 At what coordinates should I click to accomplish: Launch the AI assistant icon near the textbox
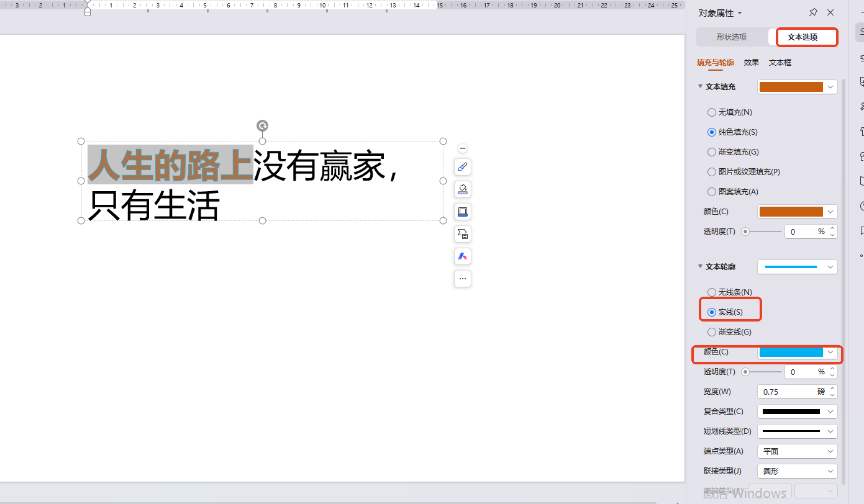[462, 256]
